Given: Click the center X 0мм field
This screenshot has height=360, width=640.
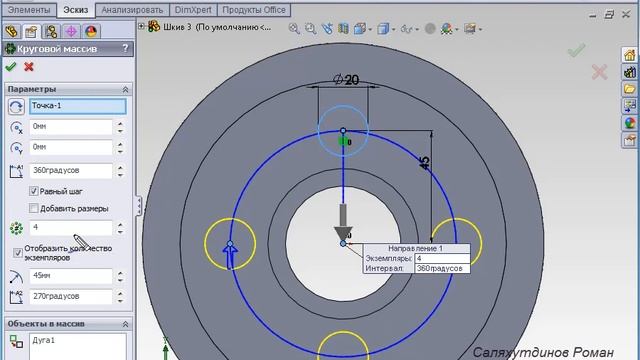Looking at the screenshot, I should tap(71, 127).
